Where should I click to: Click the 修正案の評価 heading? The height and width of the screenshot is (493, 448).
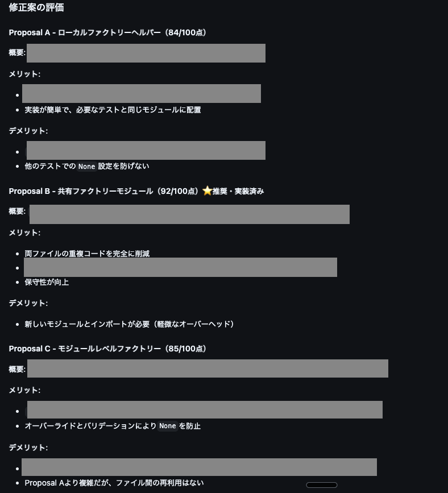pos(36,7)
